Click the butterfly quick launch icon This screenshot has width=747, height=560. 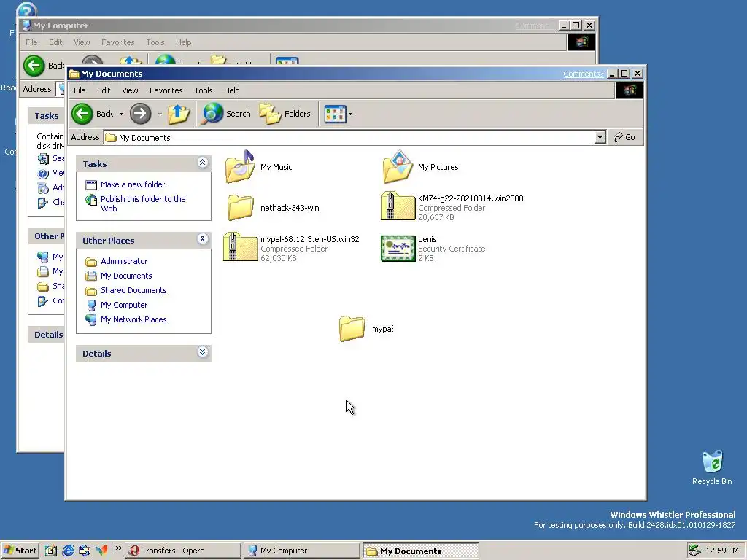point(101,551)
